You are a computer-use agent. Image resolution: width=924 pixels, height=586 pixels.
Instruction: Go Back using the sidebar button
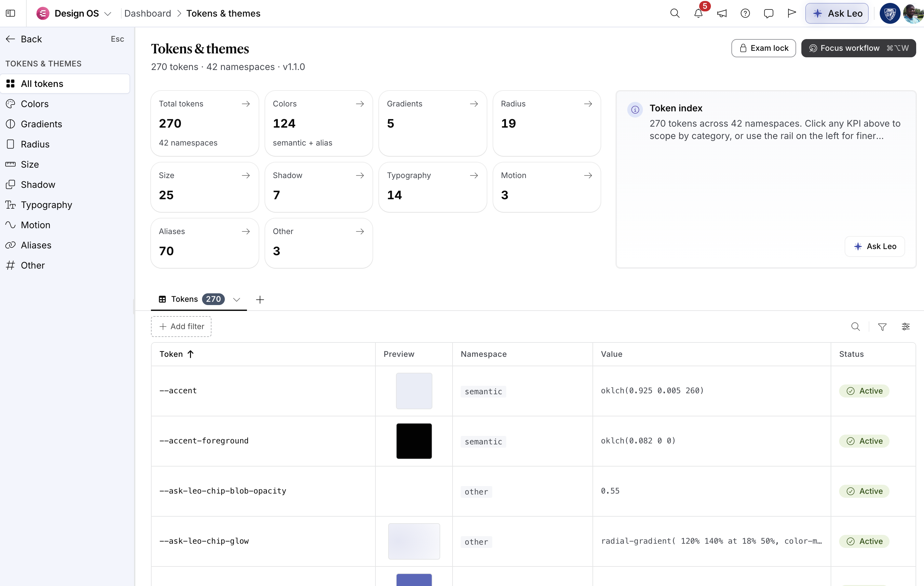pos(24,39)
